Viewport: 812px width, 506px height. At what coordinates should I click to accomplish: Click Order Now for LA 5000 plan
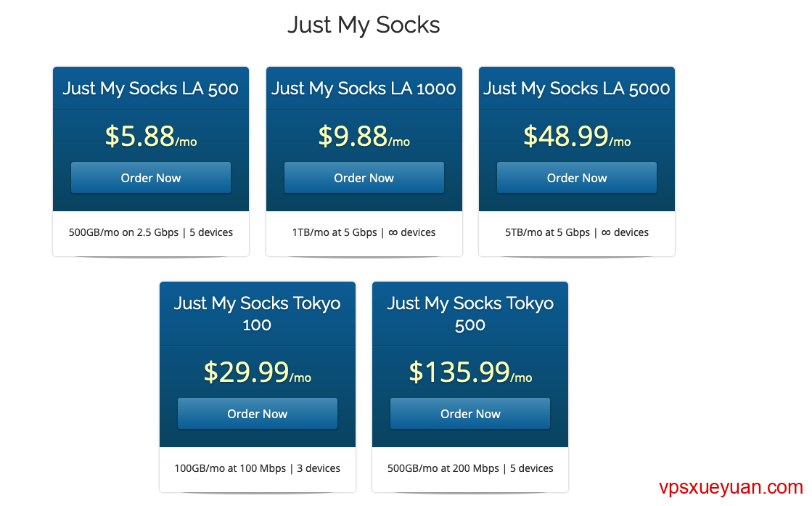click(x=577, y=178)
